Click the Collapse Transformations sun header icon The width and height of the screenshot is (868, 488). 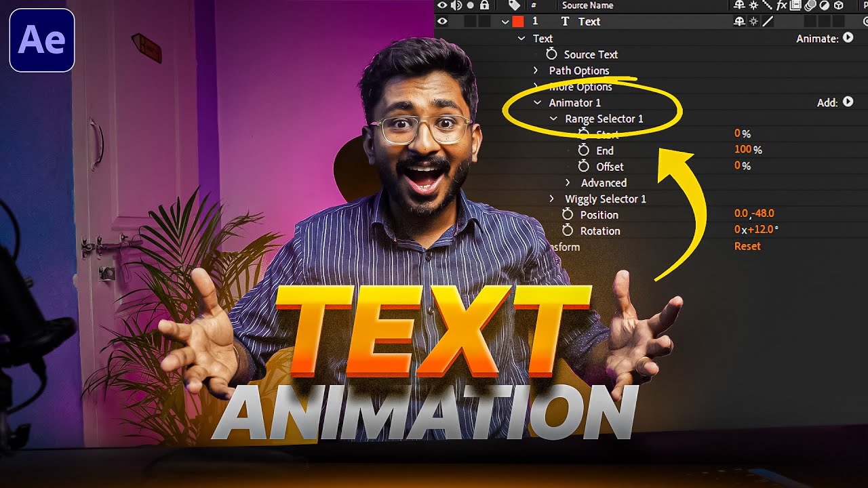[753, 5]
